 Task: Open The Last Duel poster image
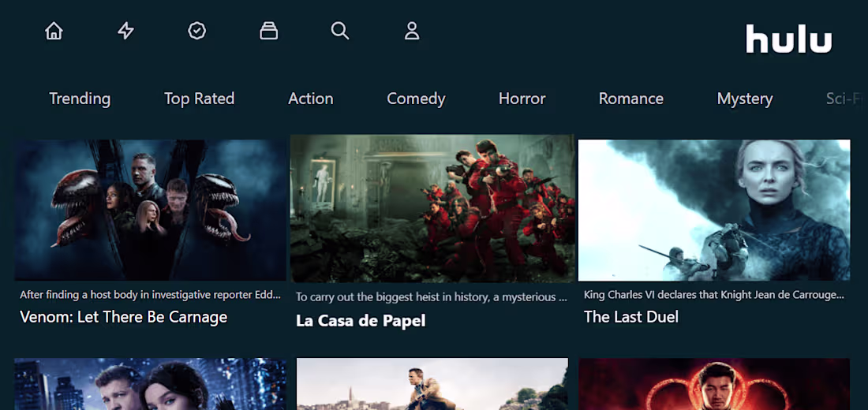714,210
